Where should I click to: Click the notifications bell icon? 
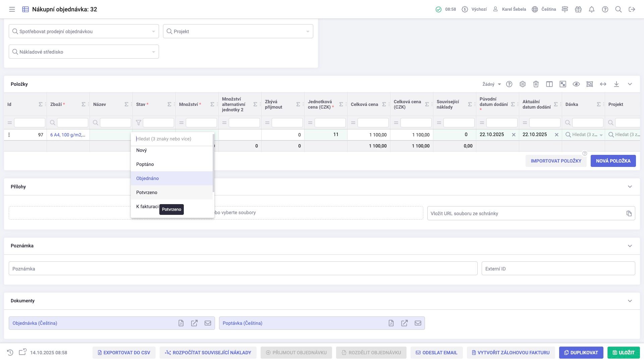(x=592, y=9)
